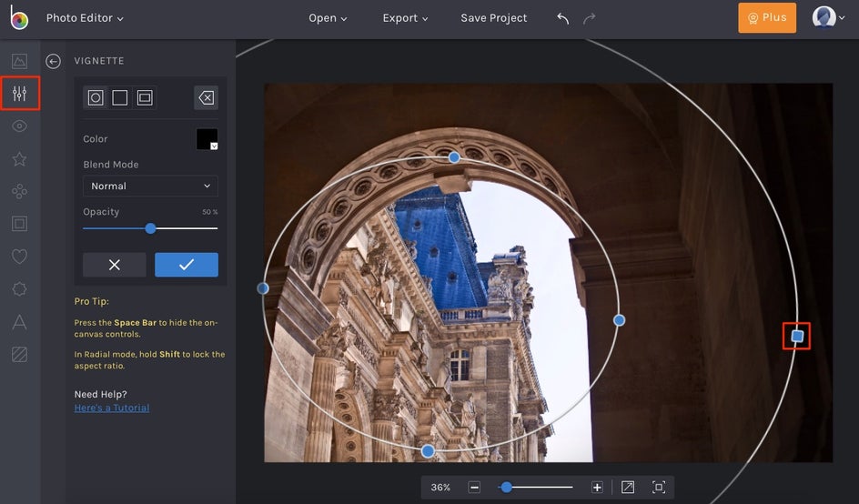
Task: Open the Open menu
Action: pos(328,18)
